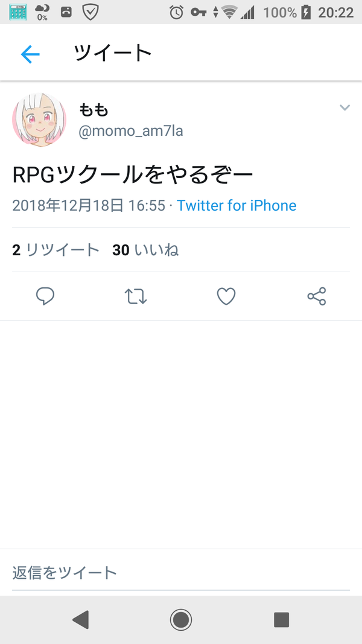
Task: Tap the alarm clock status icon
Action: pos(177,12)
